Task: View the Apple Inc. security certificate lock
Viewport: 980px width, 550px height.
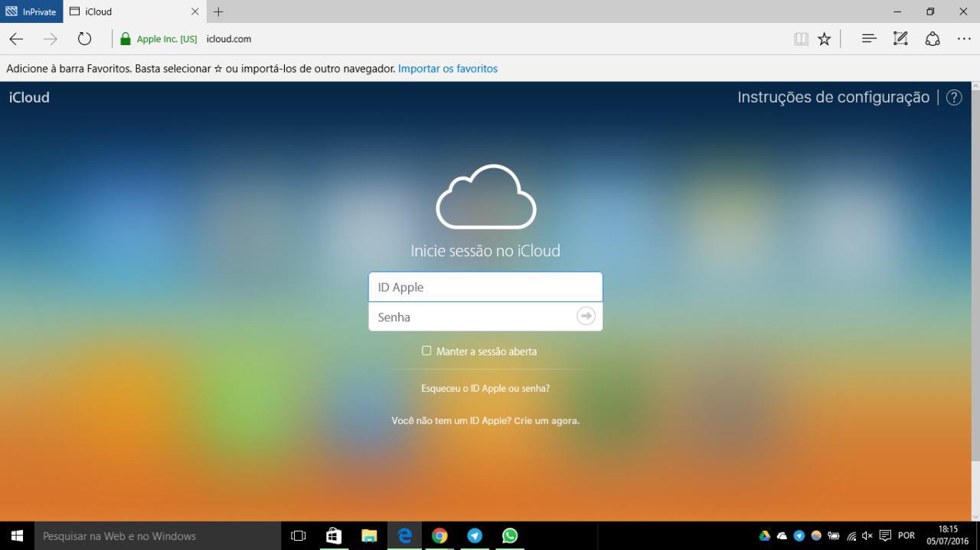Action: (x=126, y=39)
